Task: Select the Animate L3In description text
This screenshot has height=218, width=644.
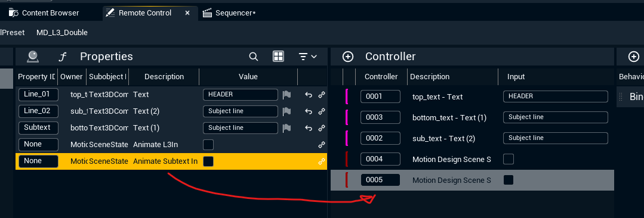Action: click(155, 145)
